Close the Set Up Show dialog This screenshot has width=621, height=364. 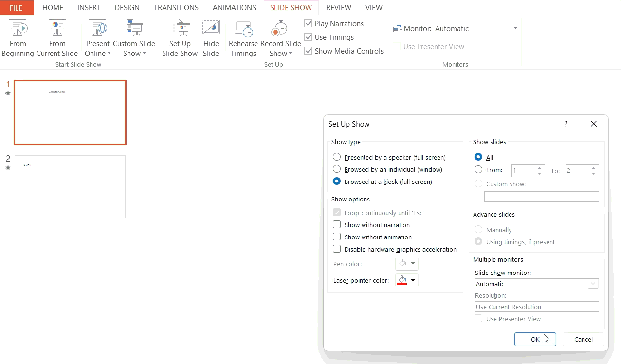pos(594,124)
